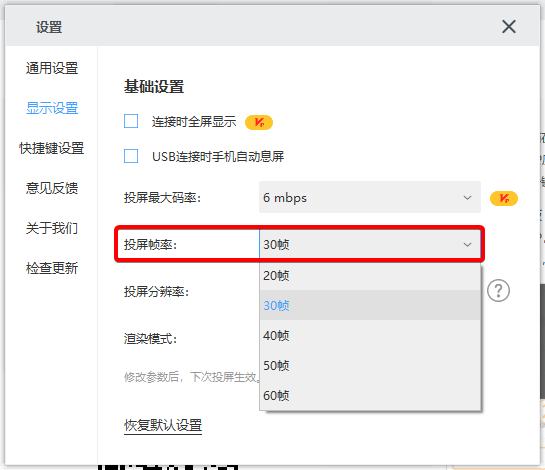
Task: Choose the highlighted 30帧 option
Action: click(x=370, y=305)
